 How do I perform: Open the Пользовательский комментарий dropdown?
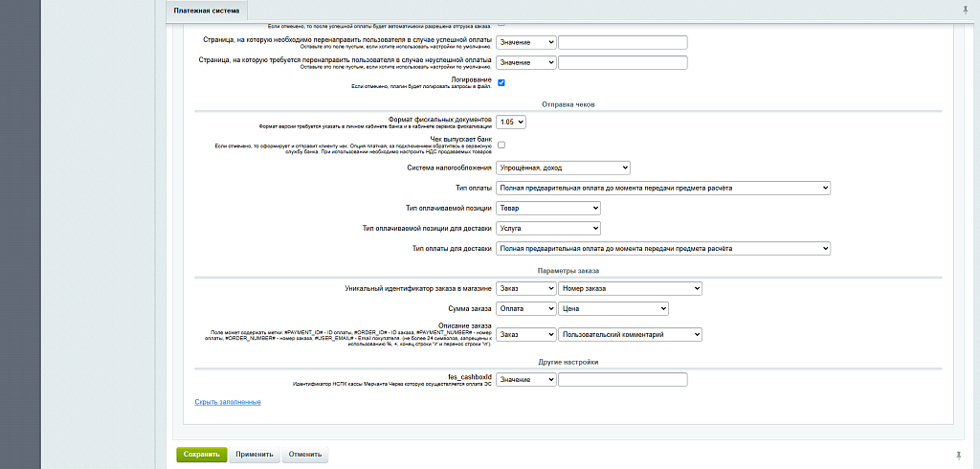point(631,334)
